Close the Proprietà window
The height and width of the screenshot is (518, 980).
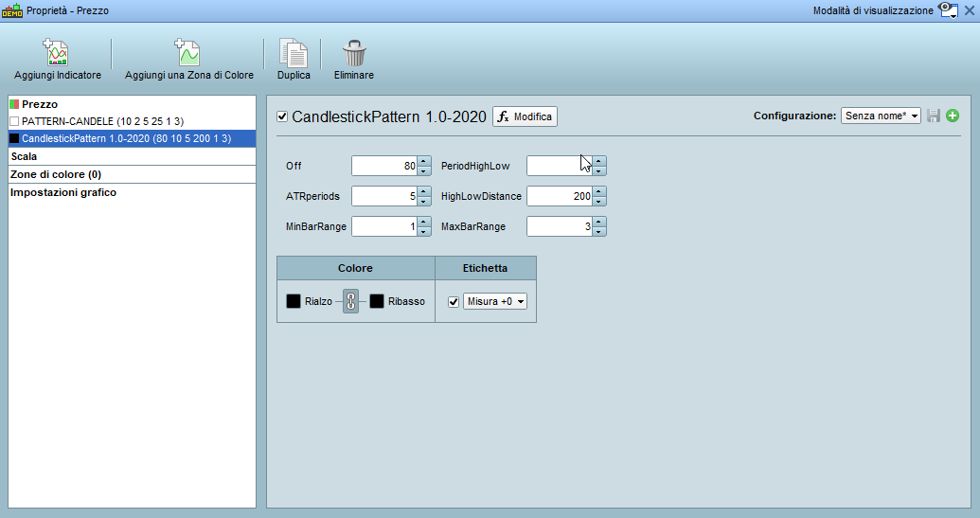[970, 10]
